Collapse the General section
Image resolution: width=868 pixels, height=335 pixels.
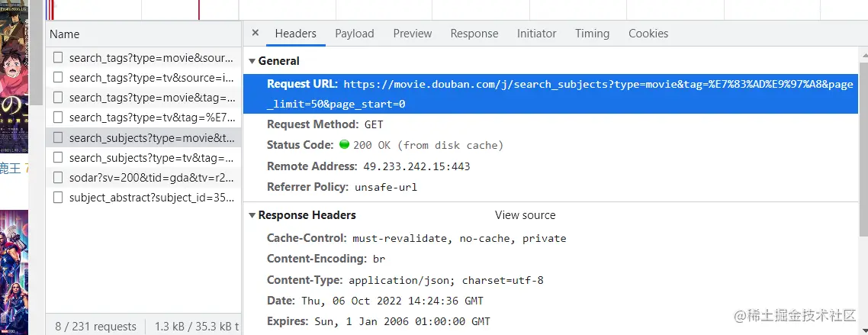click(x=252, y=61)
